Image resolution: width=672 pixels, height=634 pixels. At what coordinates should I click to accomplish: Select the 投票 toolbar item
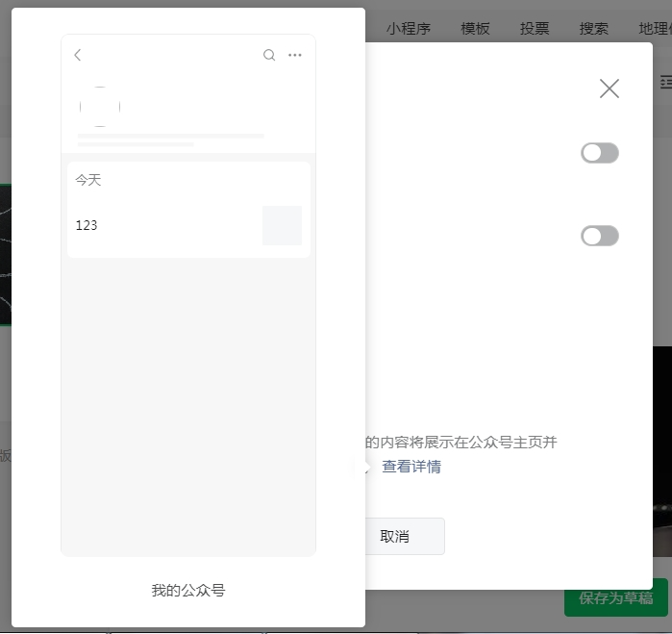535,29
